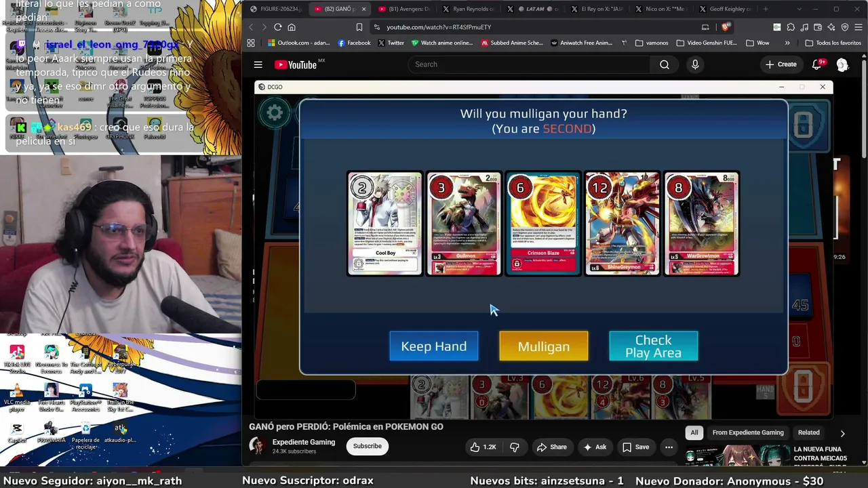
Task: Go to YouTube home via the logo
Action: tap(296, 64)
